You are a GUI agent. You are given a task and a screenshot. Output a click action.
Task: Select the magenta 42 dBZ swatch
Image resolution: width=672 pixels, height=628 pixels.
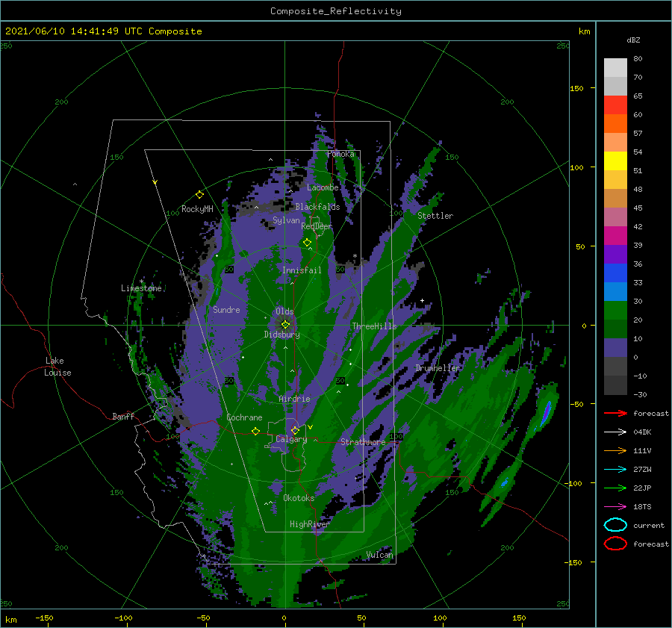tap(615, 235)
